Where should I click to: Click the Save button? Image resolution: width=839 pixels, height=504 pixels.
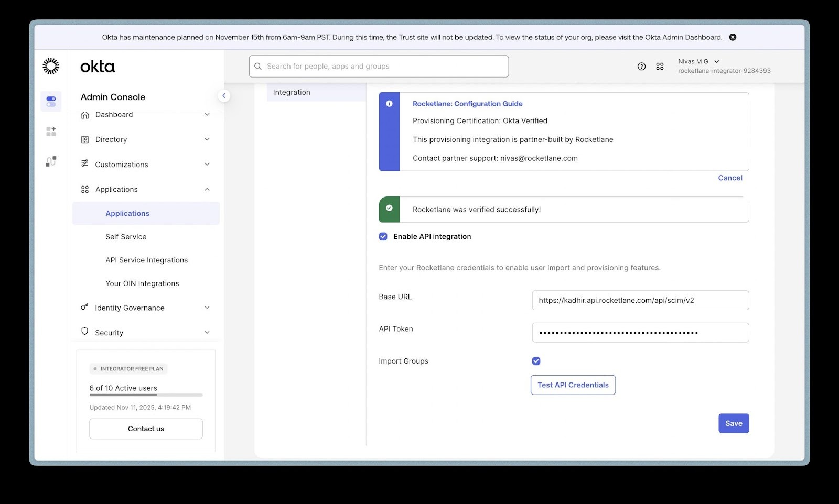pos(734,423)
